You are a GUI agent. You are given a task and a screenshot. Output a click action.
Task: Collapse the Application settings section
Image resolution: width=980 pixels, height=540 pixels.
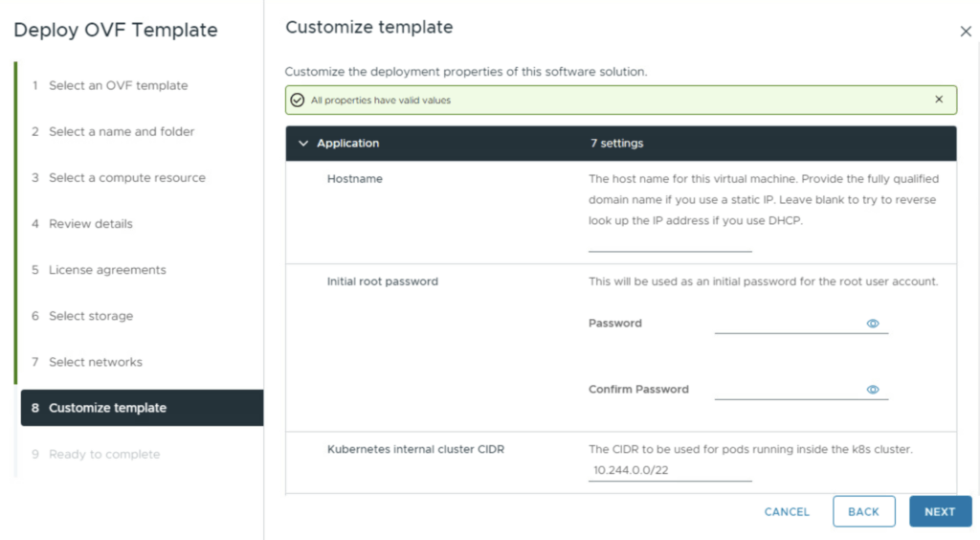[304, 144]
